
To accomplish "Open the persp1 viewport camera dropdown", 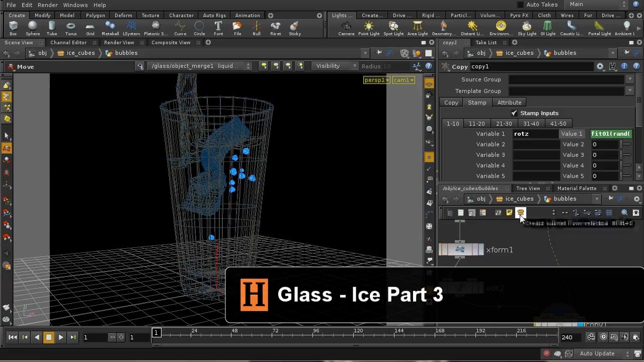I will 376,80.
